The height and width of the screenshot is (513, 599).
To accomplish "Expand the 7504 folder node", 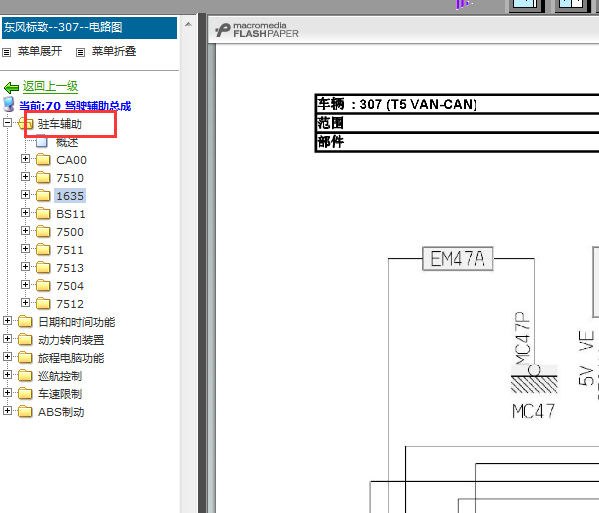I will 25,284.
